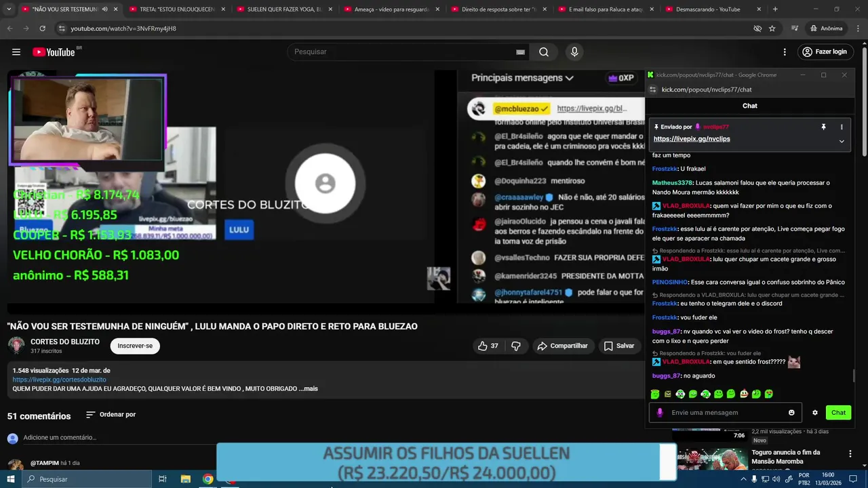Open YouTube settings three-dot menu

[785, 52]
